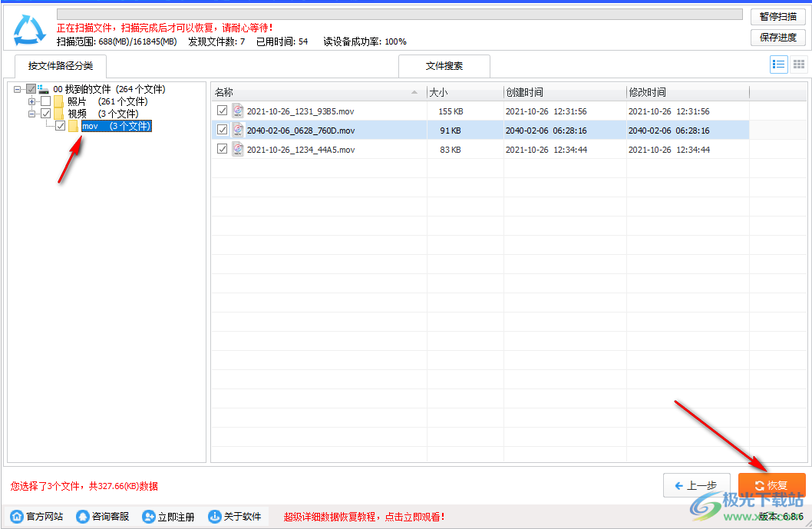Toggle the 照片 folder checkbox

pyautogui.click(x=45, y=101)
